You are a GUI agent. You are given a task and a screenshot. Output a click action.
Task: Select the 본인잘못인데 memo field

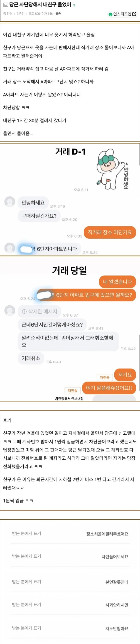tap(70, 582)
